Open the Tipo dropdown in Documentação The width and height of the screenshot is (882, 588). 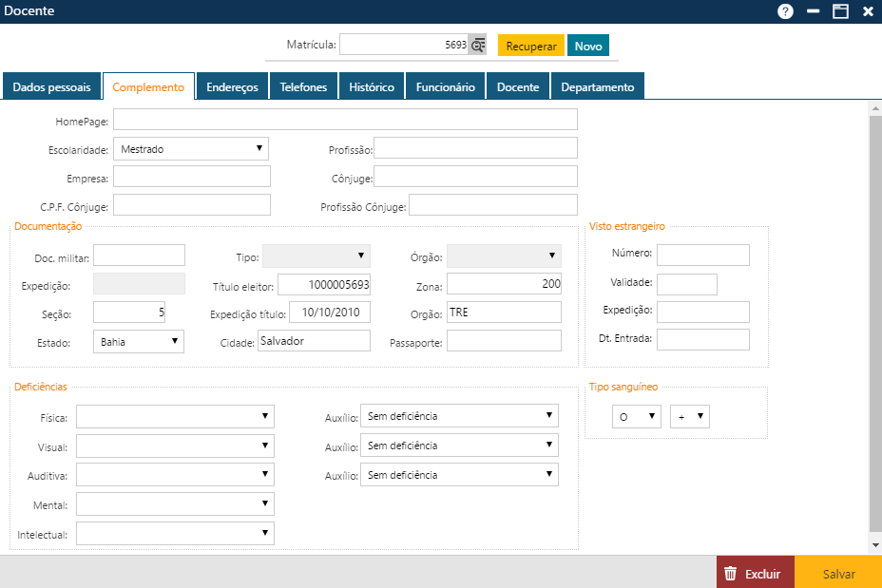click(x=358, y=256)
